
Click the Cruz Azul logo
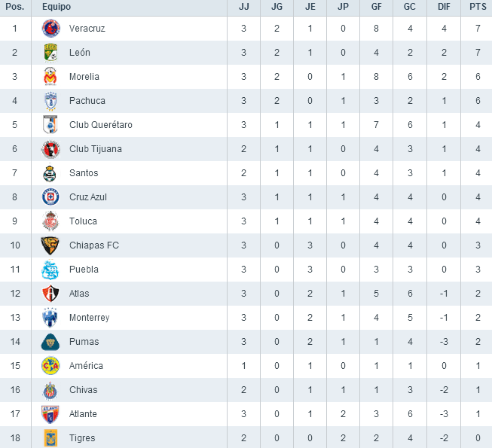[51, 197]
